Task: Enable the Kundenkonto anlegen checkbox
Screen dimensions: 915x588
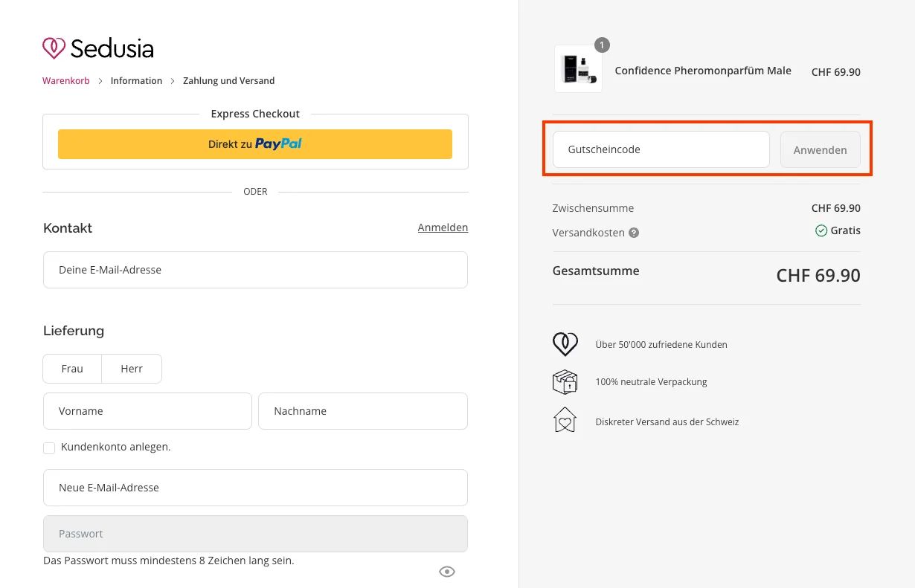Action: tap(49, 448)
